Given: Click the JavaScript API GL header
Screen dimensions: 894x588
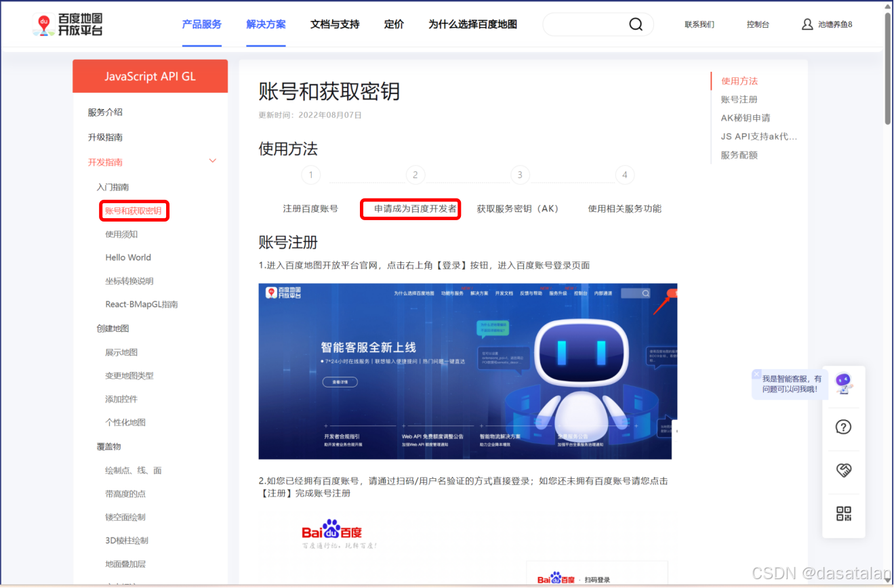Looking at the screenshot, I should click(150, 77).
